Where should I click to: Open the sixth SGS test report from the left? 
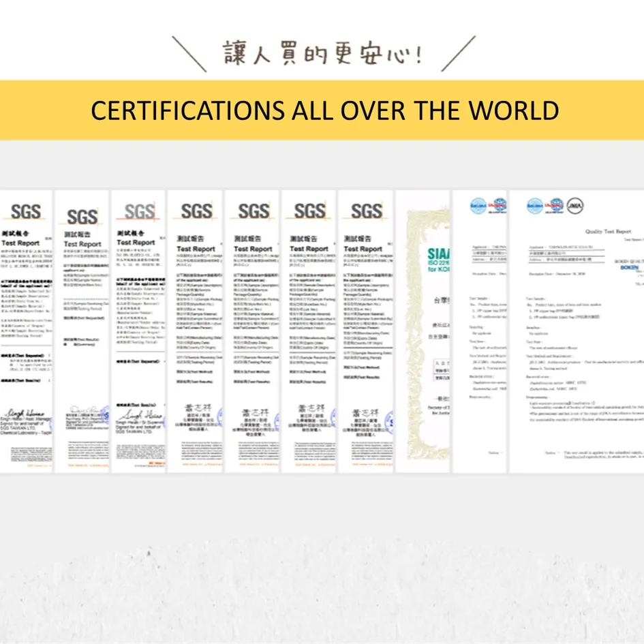[309, 331]
